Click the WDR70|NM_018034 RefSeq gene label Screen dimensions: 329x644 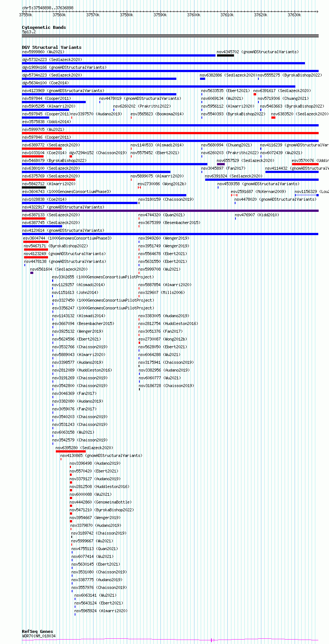39,636
